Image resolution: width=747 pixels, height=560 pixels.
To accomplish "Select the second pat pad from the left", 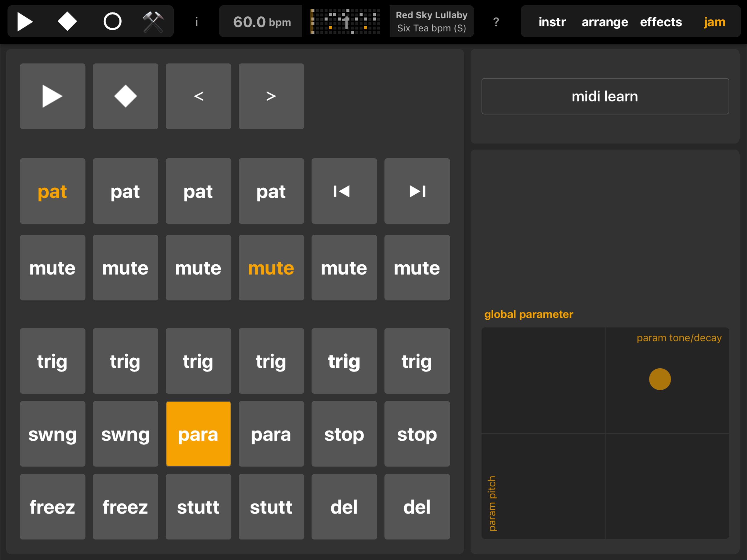I will [x=126, y=191].
